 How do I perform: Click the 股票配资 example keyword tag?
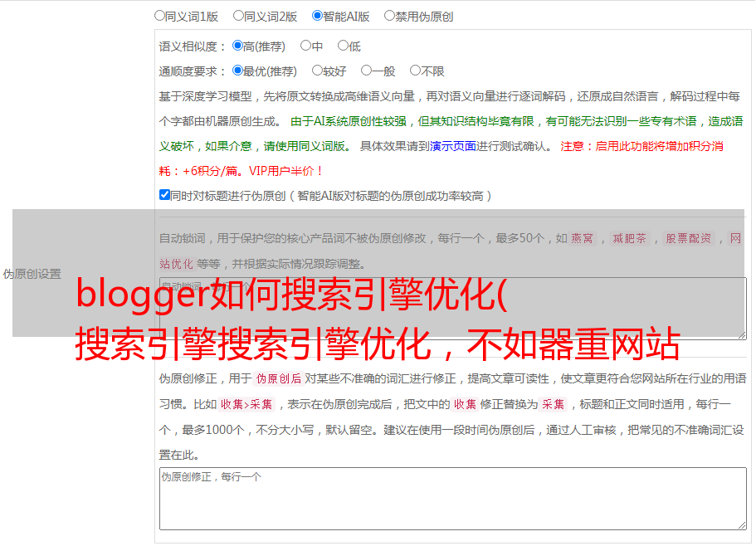pyautogui.click(x=688, y=238)
